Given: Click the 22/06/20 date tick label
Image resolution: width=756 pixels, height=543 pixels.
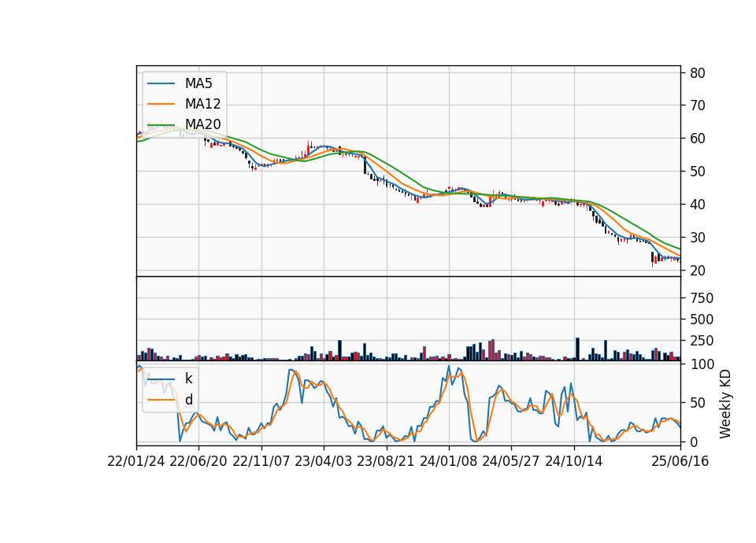Looking at the screenshot, I should [x=198, y=461].
